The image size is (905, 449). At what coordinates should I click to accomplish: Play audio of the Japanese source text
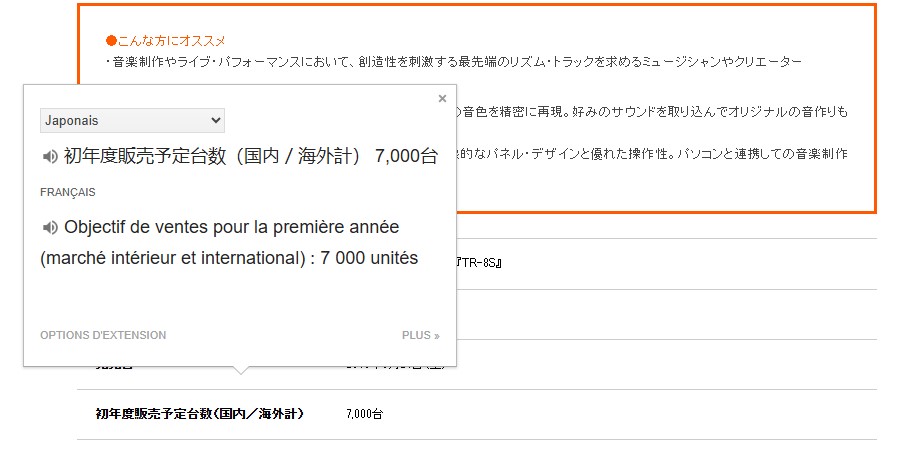tap(49, 157)
